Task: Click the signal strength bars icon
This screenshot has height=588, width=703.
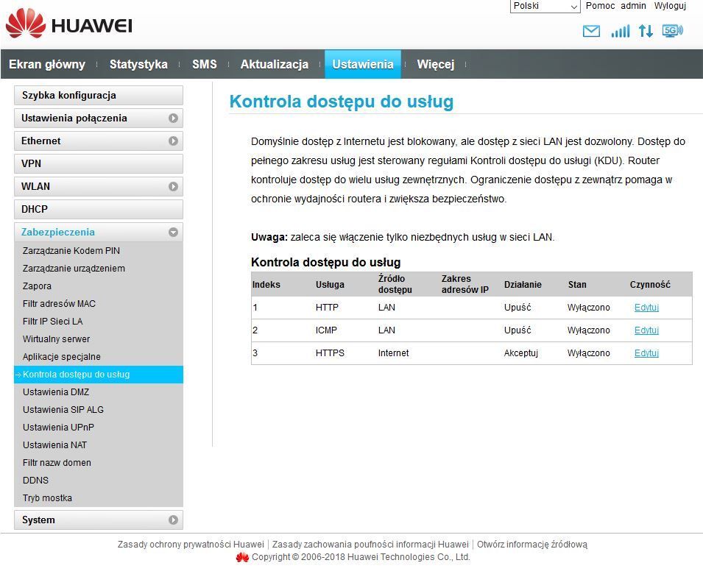Action: (x=620, y=31)
